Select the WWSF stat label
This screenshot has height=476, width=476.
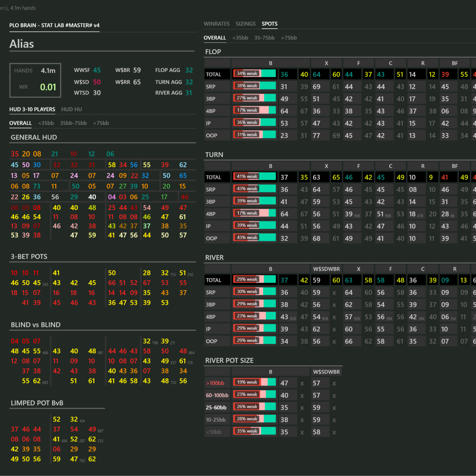click(x=82, y=70)
